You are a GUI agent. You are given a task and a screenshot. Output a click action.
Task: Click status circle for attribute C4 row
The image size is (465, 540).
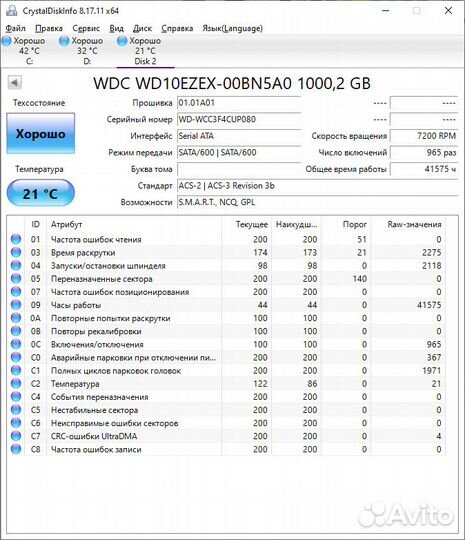pos(16,397)
